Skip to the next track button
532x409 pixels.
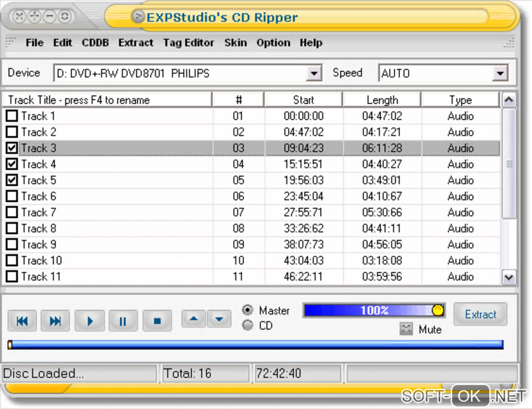(x=55, y=321)
